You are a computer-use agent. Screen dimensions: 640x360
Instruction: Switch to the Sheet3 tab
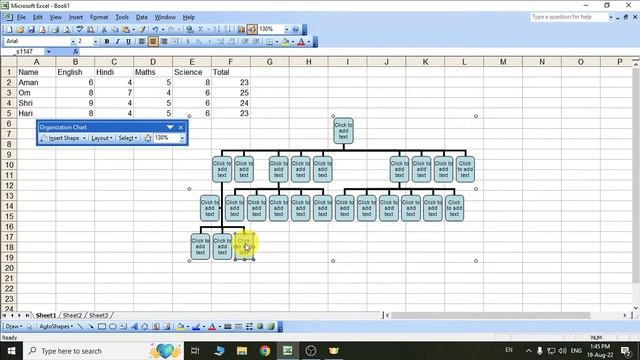click(x=98, y=316)
